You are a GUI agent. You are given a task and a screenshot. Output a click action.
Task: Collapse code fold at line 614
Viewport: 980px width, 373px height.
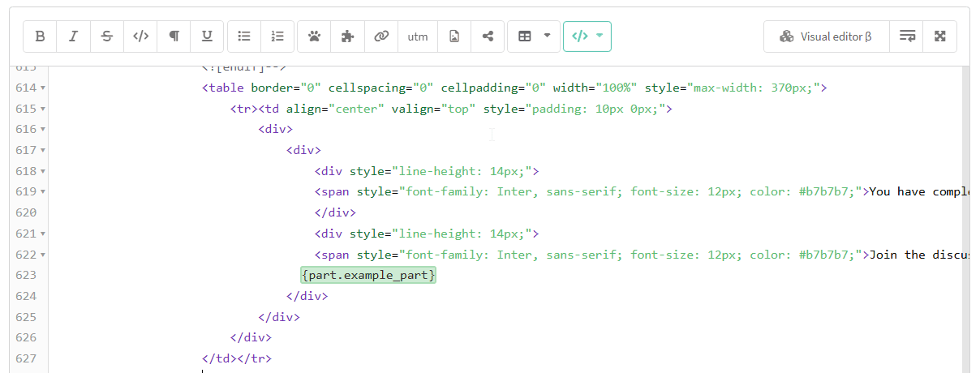(43, 88)
